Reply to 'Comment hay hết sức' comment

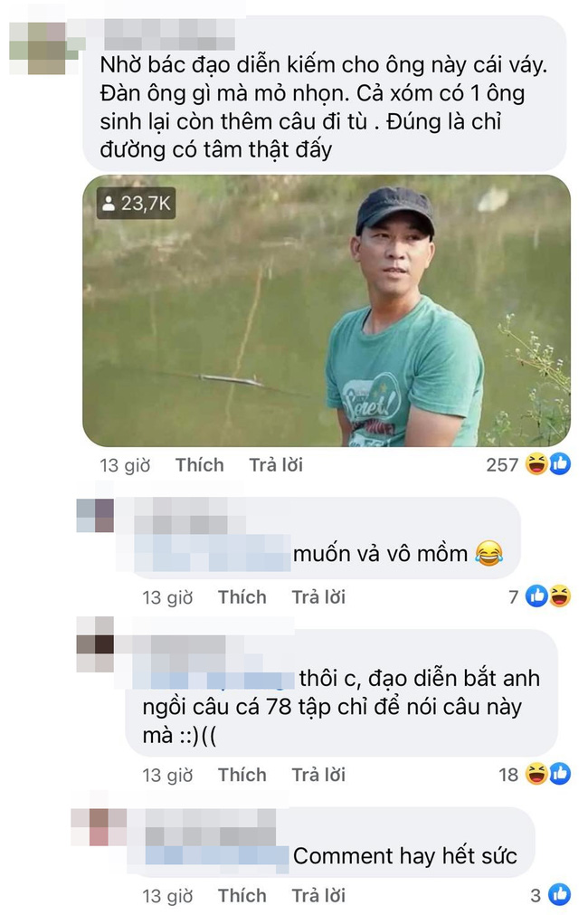click(318, 896)
